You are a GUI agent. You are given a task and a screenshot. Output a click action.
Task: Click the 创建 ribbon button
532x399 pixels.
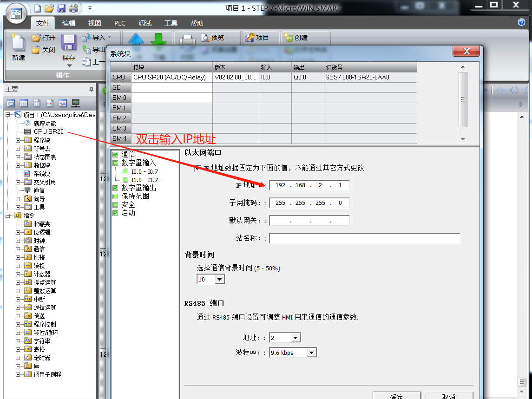pyautogui.click(x=296, y=38)
